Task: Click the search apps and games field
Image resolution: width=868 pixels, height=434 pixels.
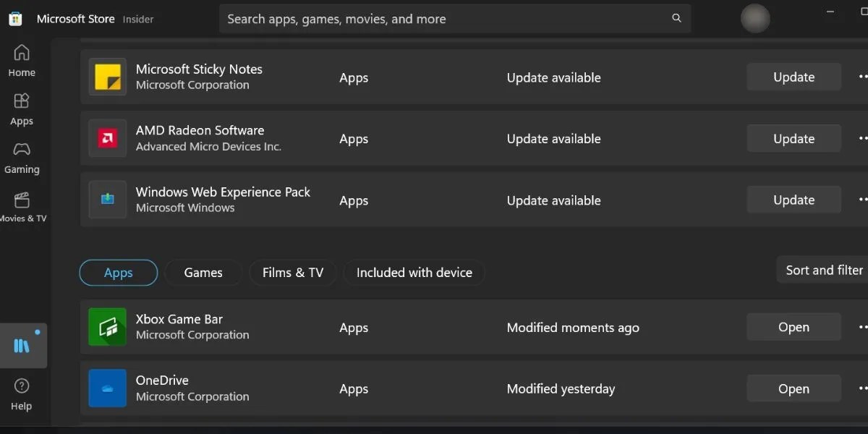Action: click(454, 19)
